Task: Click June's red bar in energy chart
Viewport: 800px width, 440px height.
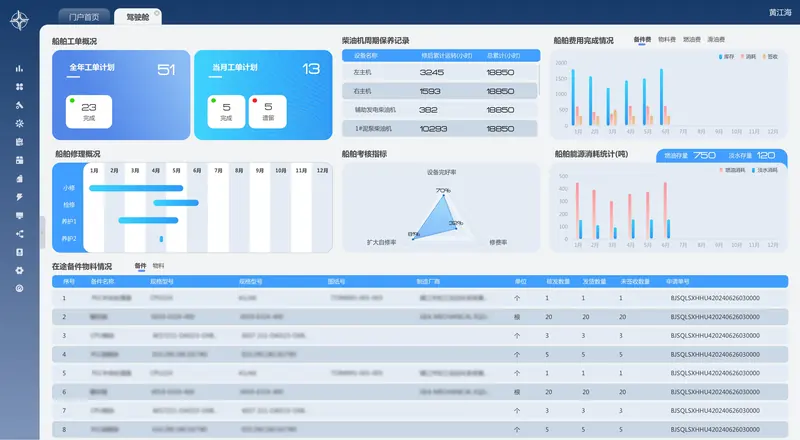Action: click(x=665, y=210)
